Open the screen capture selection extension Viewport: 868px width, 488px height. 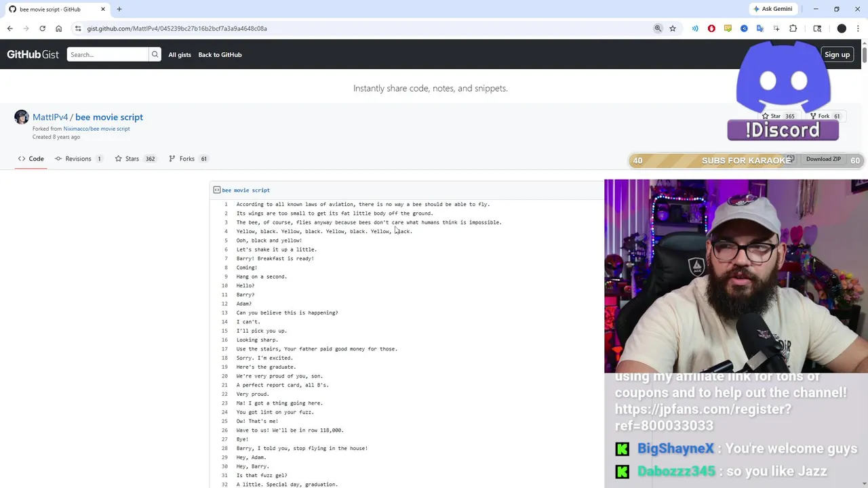pyautogui.click(x=776, y=28)
